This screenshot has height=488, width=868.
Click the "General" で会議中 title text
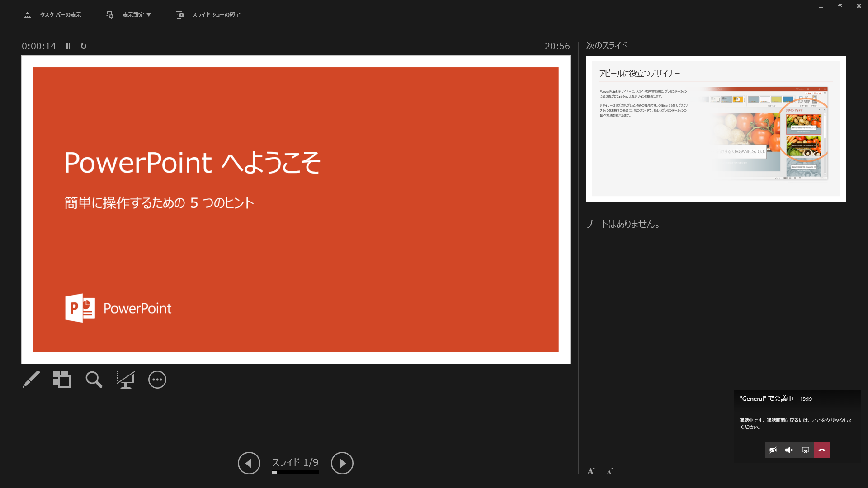(x=766, y=399)
